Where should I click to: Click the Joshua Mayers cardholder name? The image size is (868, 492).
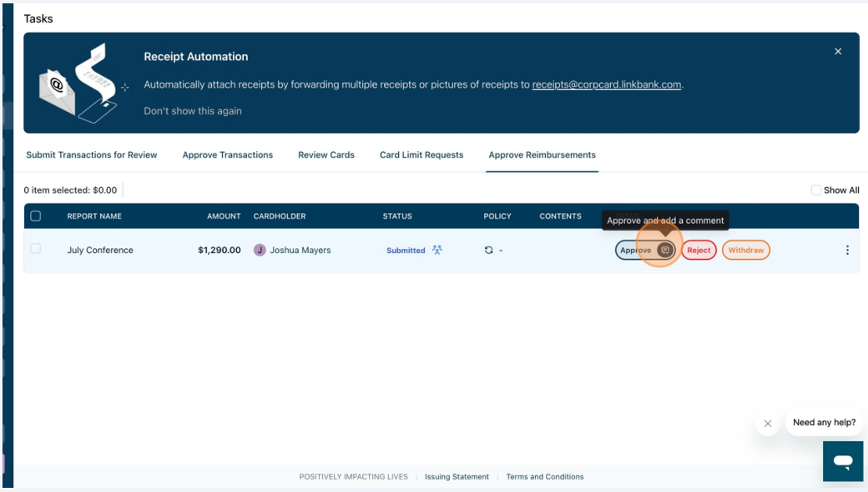(300, 250)
